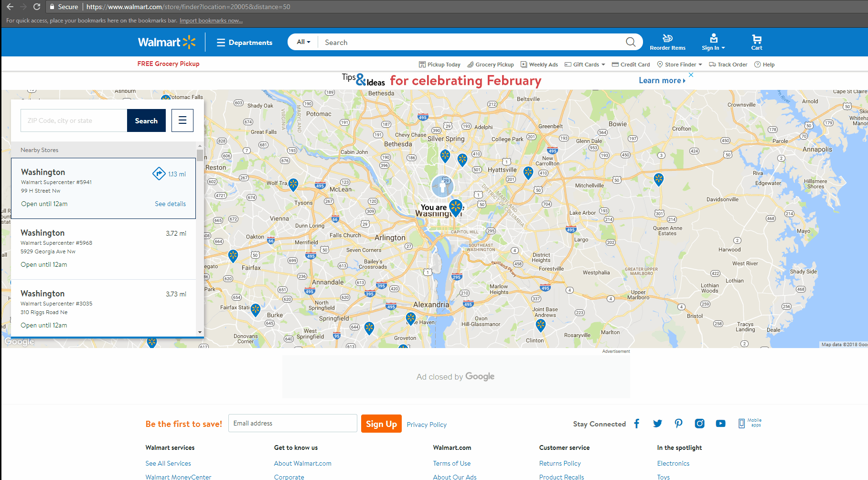Open Walmart's Instagram page

699,424
